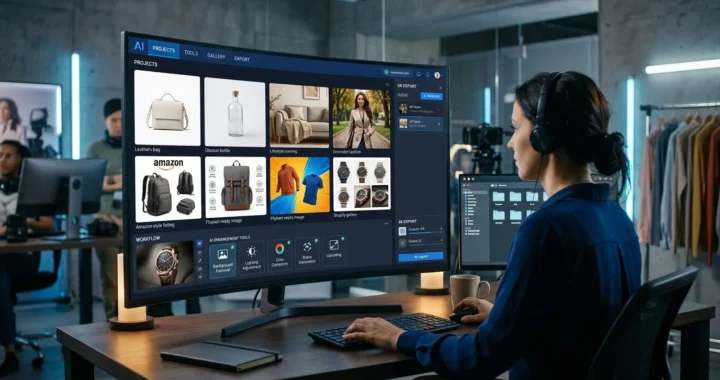This screenshot has height=380, width=720.
Task: Open the Shopify watch gallery thumbnail
Action: [362, 184]
